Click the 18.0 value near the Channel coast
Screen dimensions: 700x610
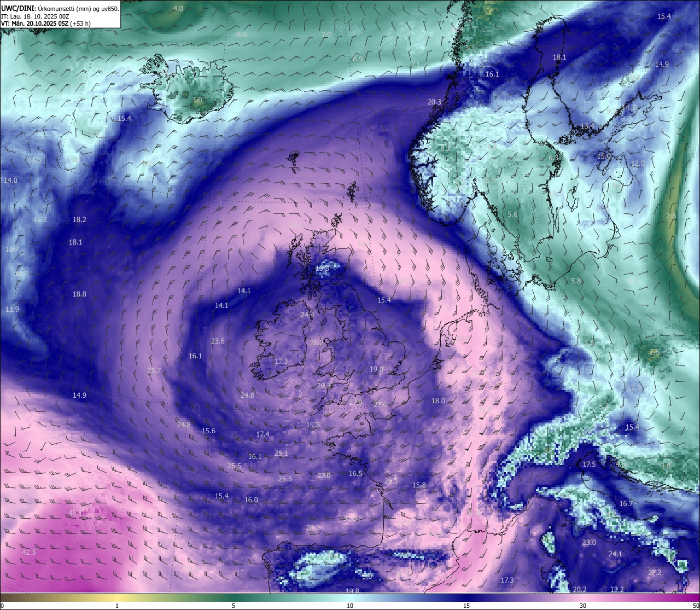pyautogui.click(x=438, y=400)
